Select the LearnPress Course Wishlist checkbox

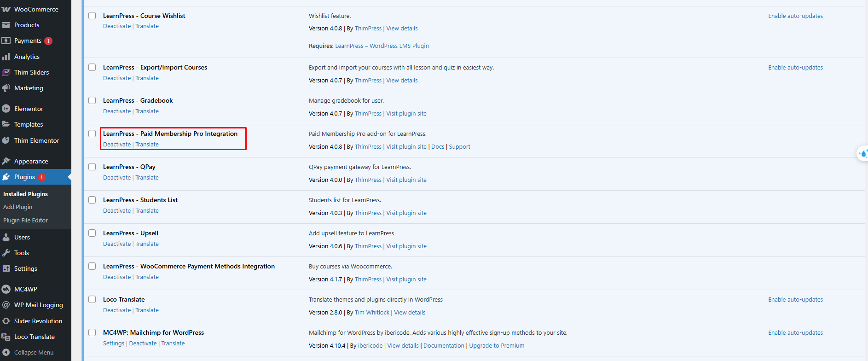(92, 16)
